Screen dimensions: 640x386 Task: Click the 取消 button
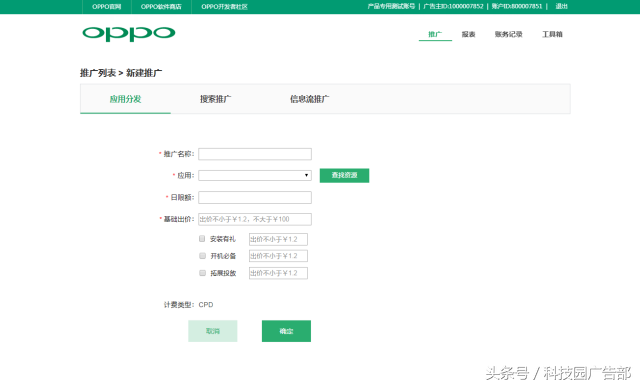coord(213,331)
